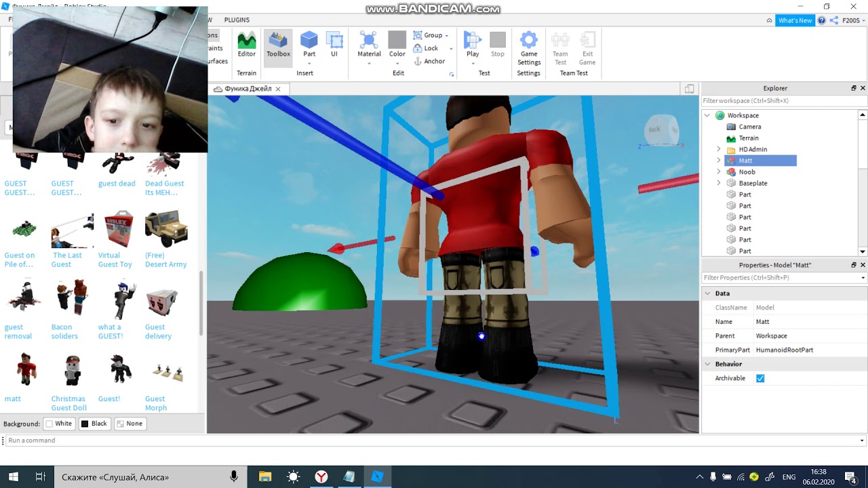Select Workspace in Explorer
This screenshot has height=488, width=868.
tap(743, 115)
